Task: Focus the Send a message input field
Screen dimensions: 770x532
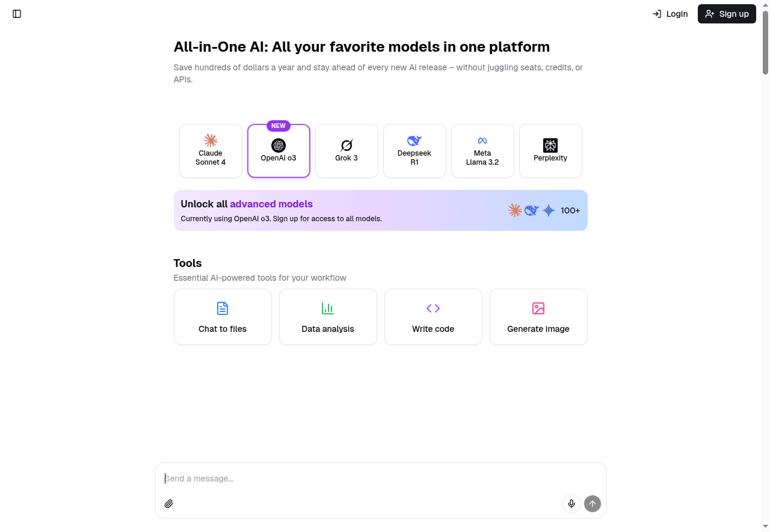Action: (380, 478)
